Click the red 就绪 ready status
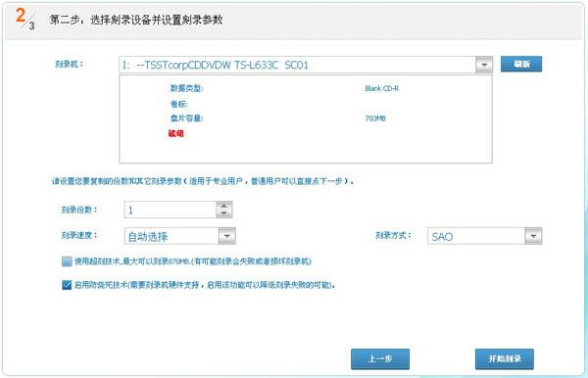 point(175,133)
